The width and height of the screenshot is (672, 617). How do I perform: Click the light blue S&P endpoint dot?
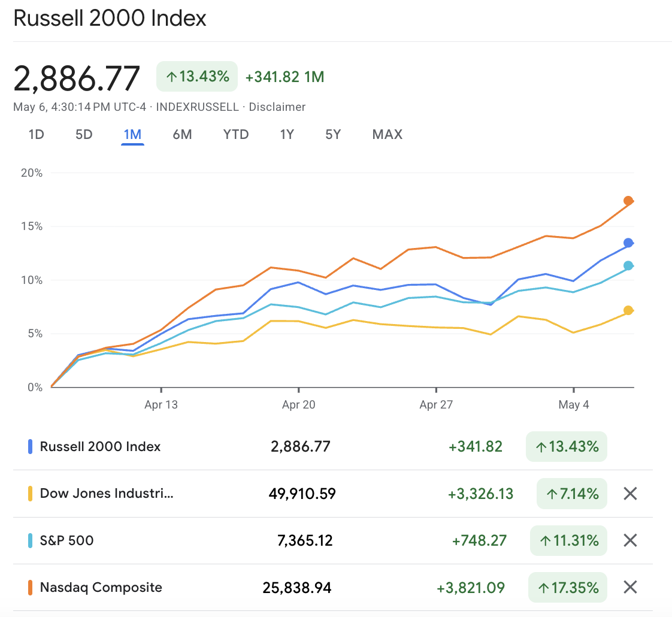(628, 266)
